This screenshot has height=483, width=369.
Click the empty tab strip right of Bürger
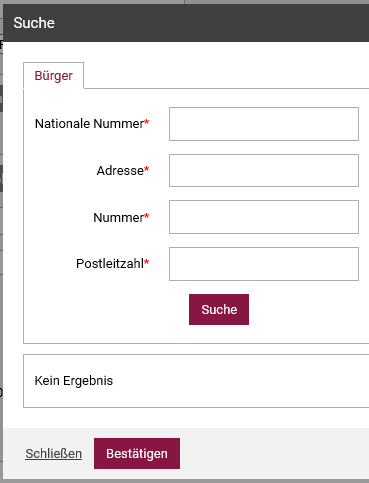(x=226, y=75)
